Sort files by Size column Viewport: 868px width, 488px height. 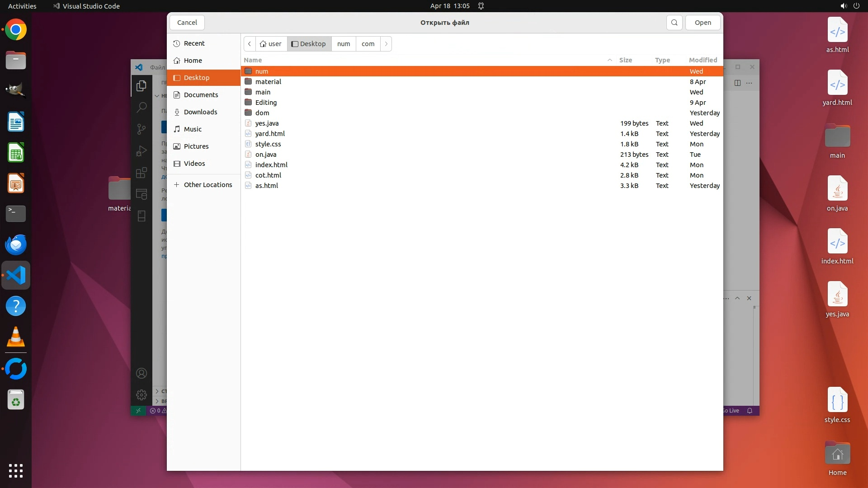pyautogui.click(x=626, y=60)
